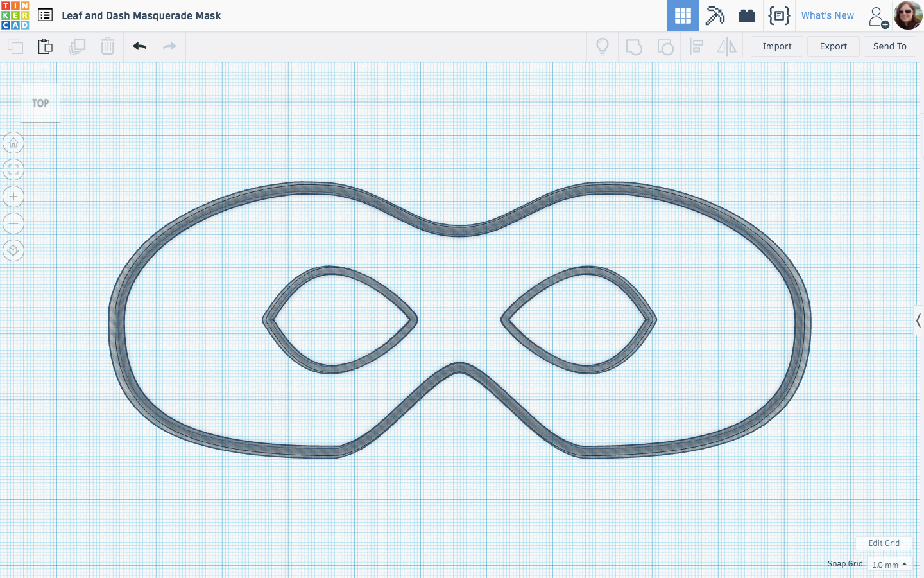Viewport: 924px width, 578px height.
Task: Click the Paste icon
Action: [x=45, y=46]
